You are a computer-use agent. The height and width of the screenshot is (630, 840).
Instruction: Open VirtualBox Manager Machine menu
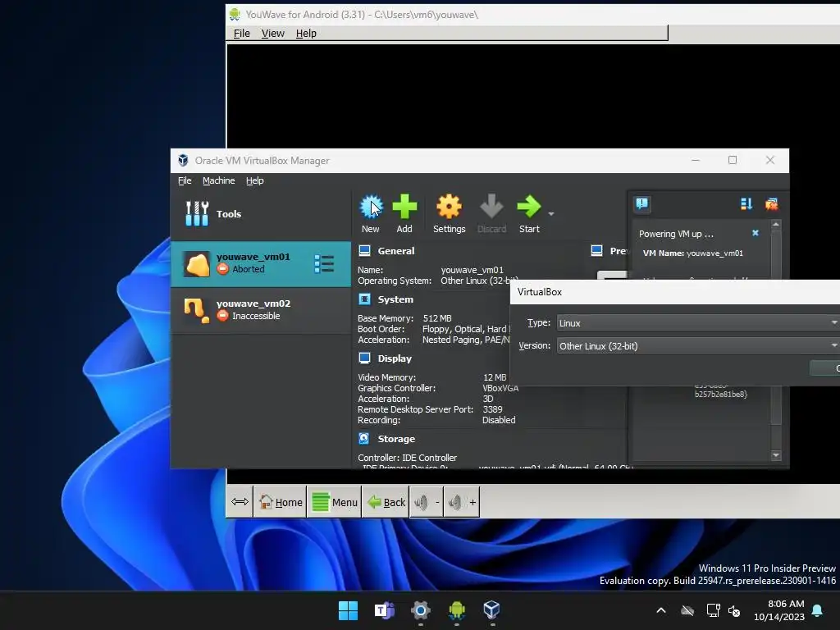(x=218, y=180)
